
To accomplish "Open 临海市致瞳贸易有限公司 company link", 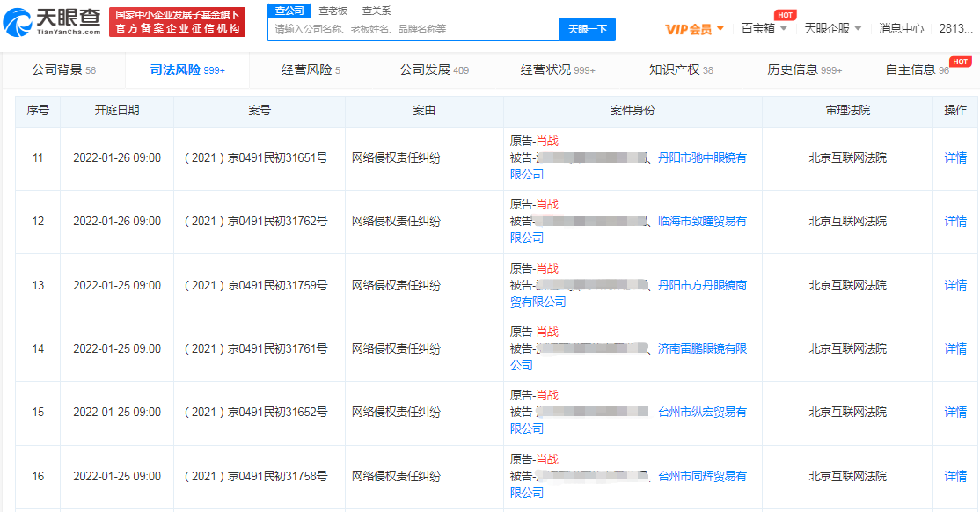I will (702, 222).
